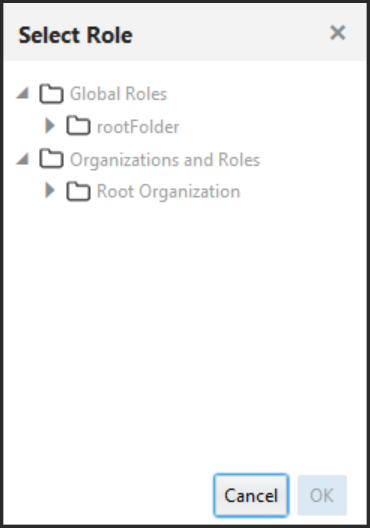Cancel the role selection
The height and width of the screenshot is (528, 370).
click(251, 495)
